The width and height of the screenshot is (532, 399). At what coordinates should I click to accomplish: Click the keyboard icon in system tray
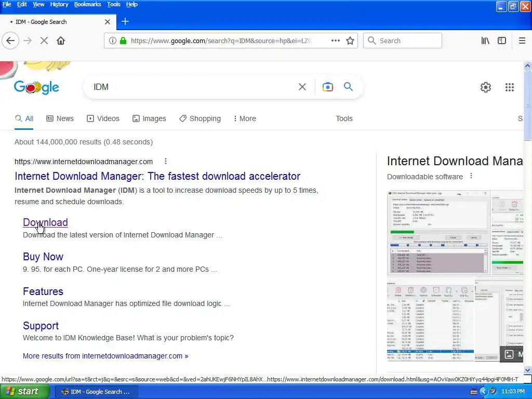coord(474,392)
